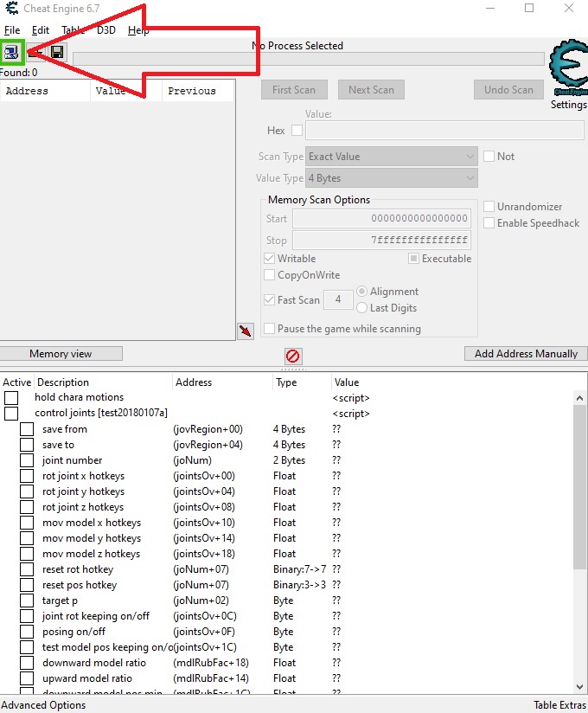Viewport: 588px width, 713px height.
Task: Click the Stop address field
Action: 381,240
